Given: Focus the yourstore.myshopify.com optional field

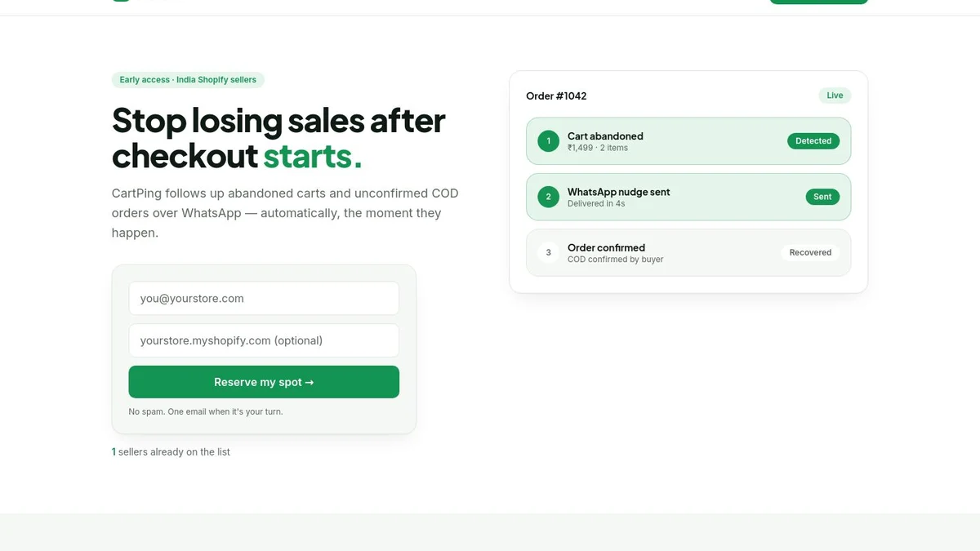Looking at the screenshot, I should tap(264, 340).
